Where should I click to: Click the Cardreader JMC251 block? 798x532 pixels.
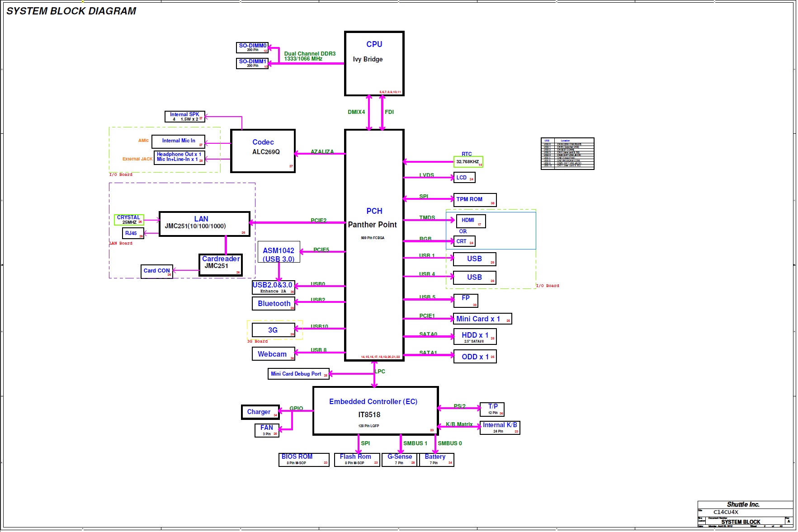coord(221,265)
